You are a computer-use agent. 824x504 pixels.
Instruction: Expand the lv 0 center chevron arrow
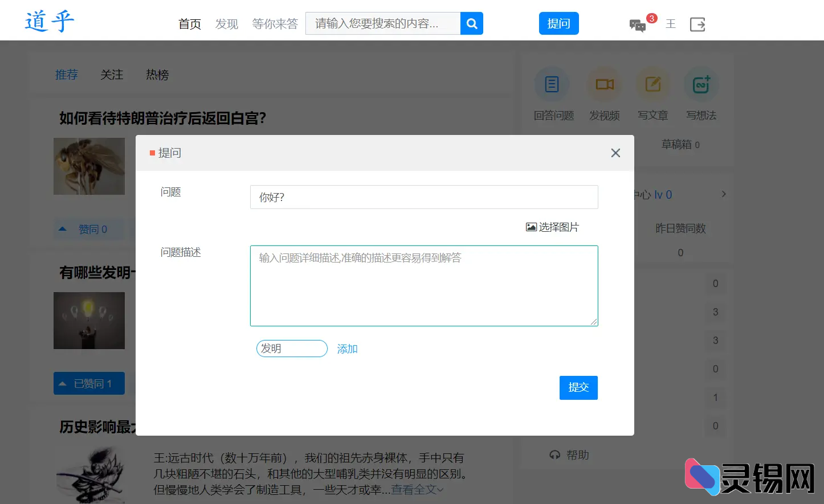(x=724, y=194)
